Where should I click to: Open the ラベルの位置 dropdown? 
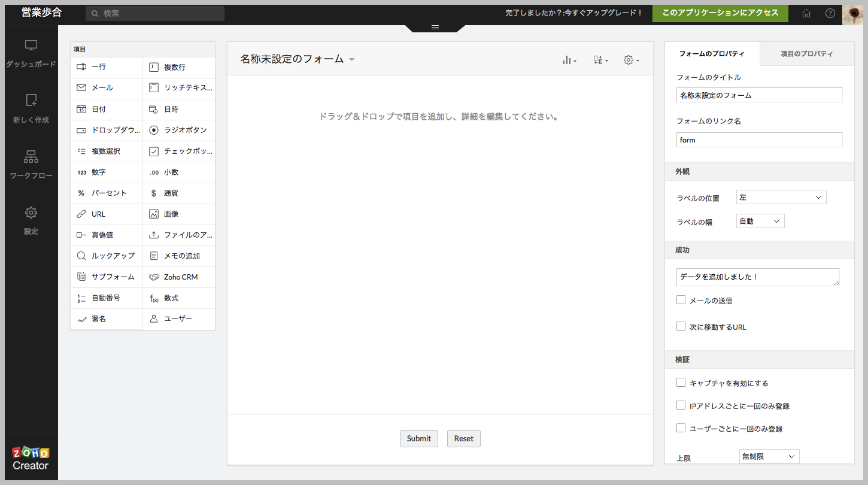pyautogui.click(x=781, y=197)
